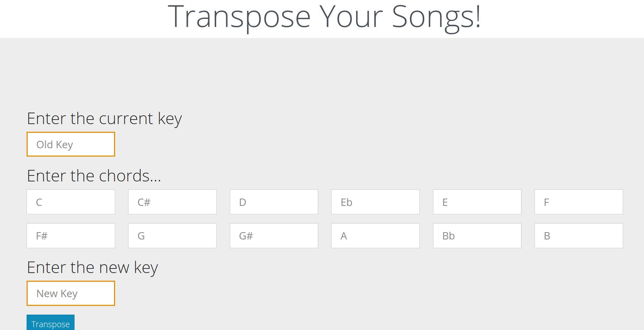644x330 pixels.
Task: Select the Bb chord input field
Action: pos(477,236)
